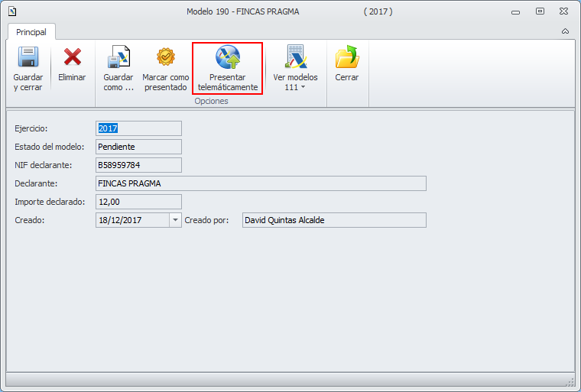Click the Cerrar folder icon
This screenshot has width=581, height=392.
point(347,57)
